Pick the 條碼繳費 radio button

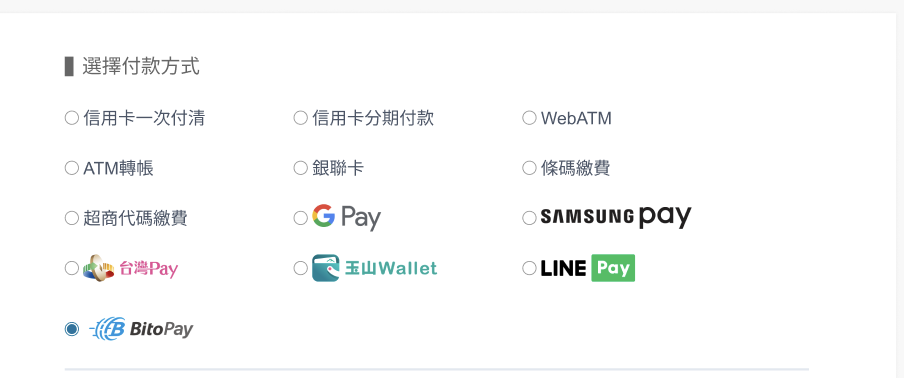pyautogui.click(x=529, y=168)
